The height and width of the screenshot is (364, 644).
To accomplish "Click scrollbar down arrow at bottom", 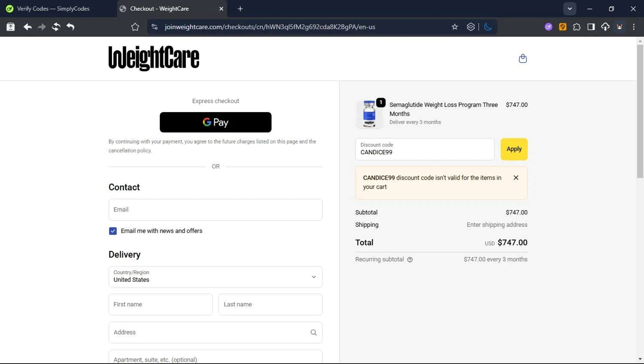I will click(x=640, y=359).
